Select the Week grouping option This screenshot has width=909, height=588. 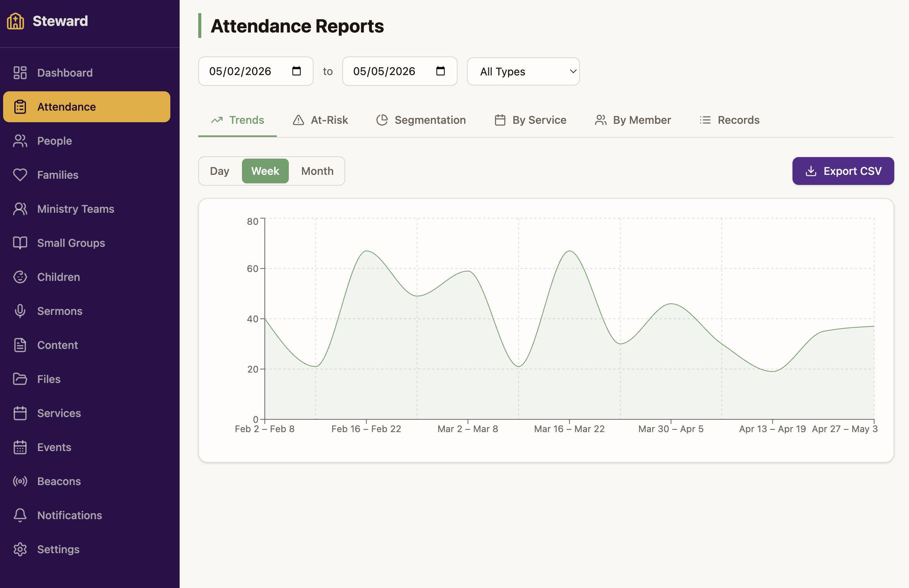265,171
